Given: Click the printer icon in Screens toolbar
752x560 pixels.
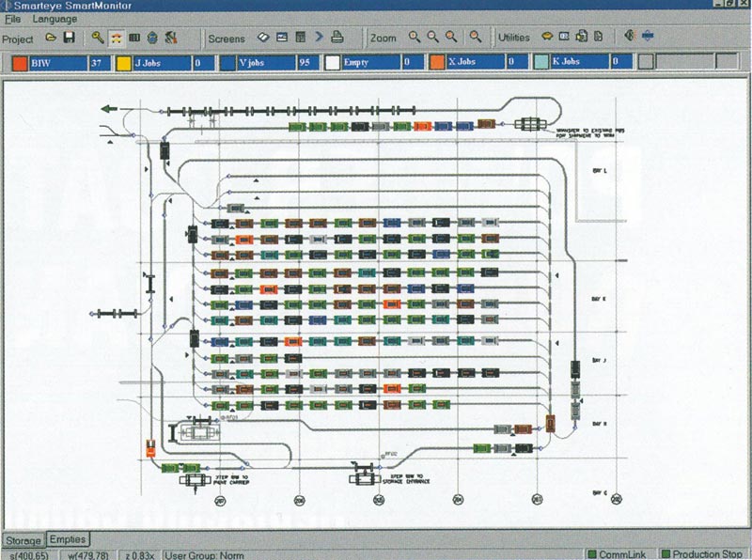Looking at the screenshot, I should click(337, 38).
